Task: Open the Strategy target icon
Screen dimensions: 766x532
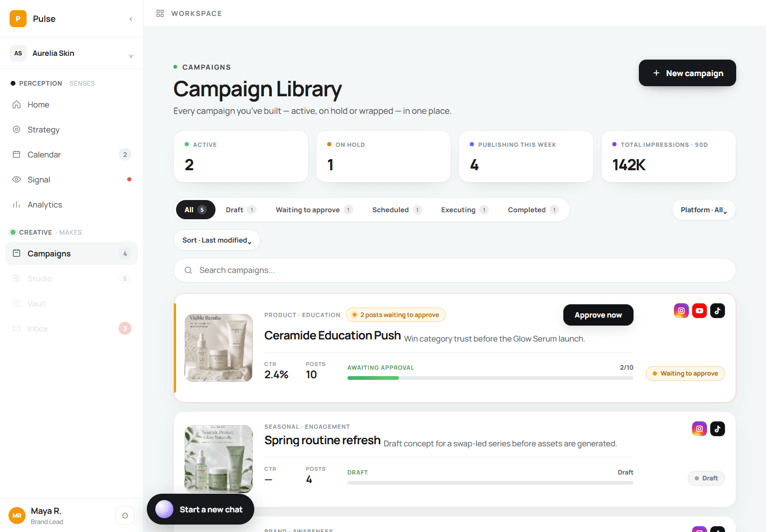Action: point(16,129)
